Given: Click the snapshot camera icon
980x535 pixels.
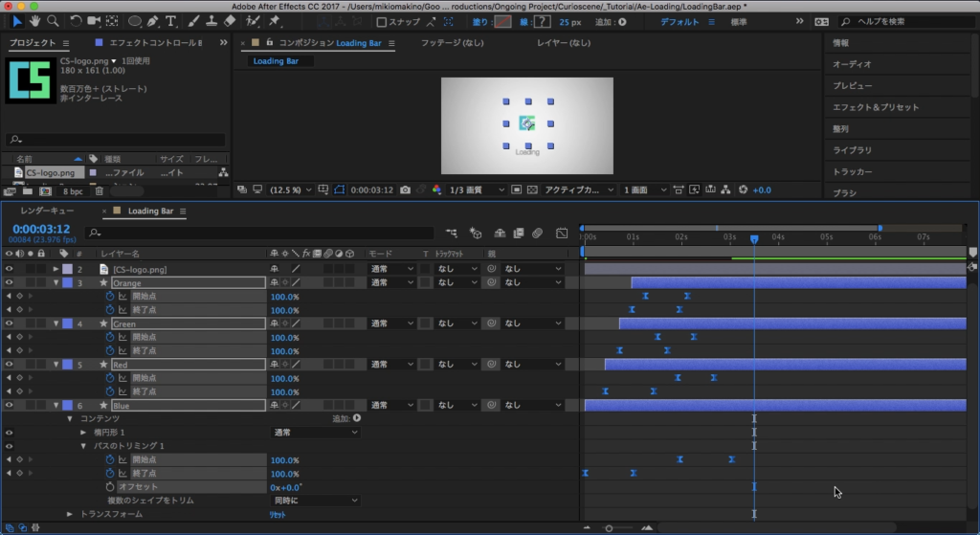Looking at the screenshot, I should click(x=406, y=189).
